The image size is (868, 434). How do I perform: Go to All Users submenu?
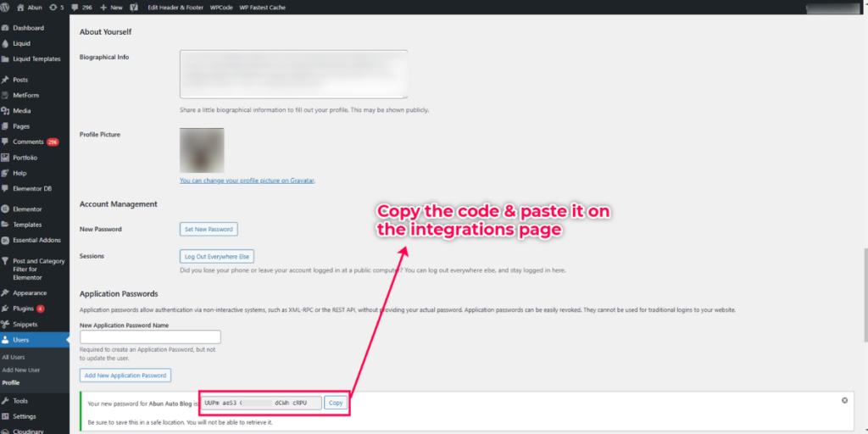14,358
